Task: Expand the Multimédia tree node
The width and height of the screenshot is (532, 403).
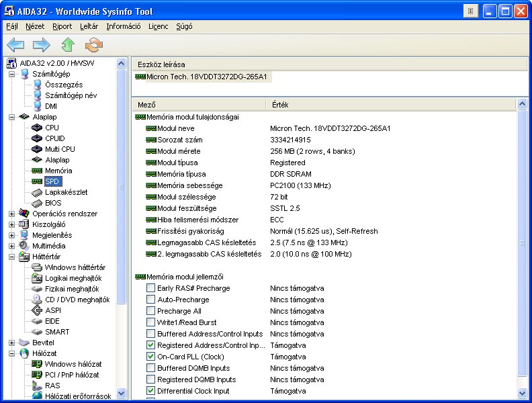Action: pyautogui.click(x=12, y=246)
